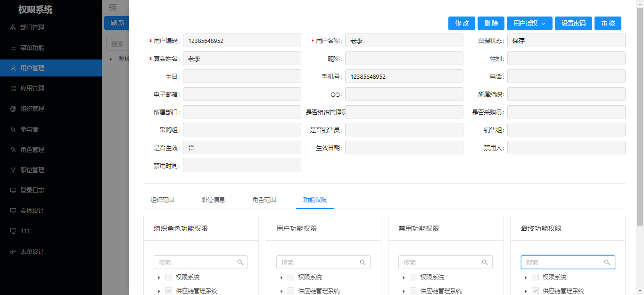Click the 菜单功能 list icon
Screen dimensions: 644x295
(x=13, y=48)
